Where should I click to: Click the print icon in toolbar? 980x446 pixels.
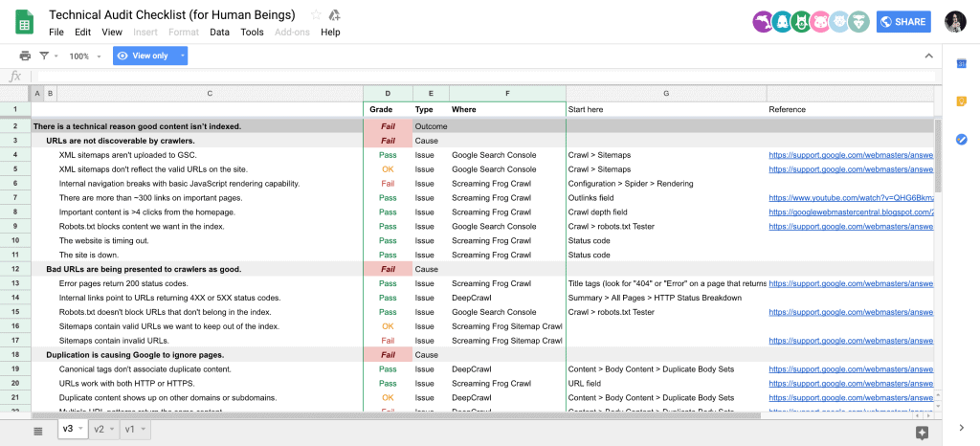[x=25, y=56]
